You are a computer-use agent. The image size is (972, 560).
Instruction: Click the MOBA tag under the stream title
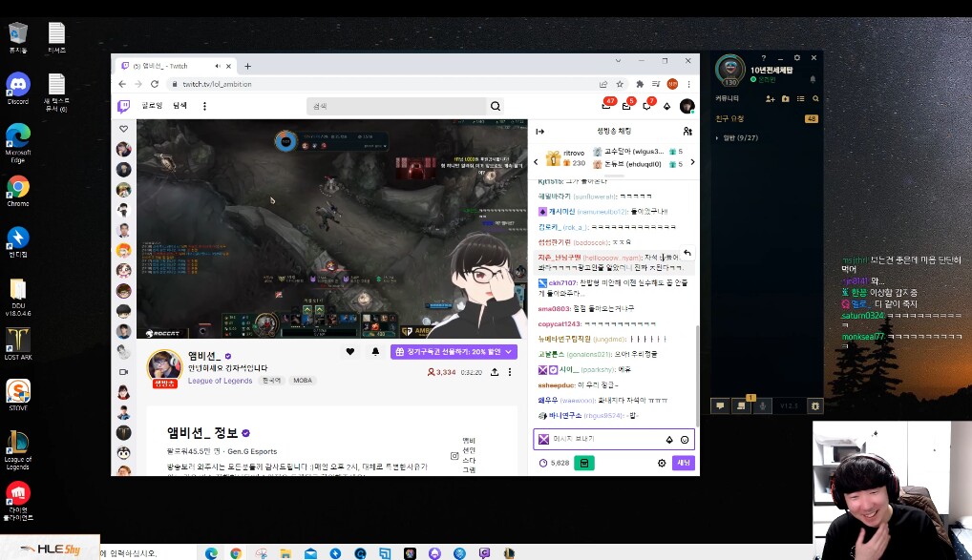[303, 381]
